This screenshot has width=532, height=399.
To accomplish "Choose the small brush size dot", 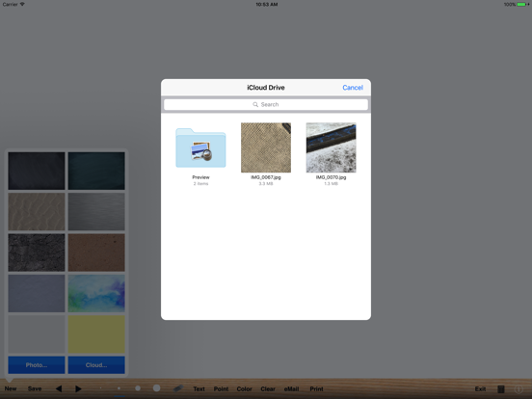I will tap(119, 388).
